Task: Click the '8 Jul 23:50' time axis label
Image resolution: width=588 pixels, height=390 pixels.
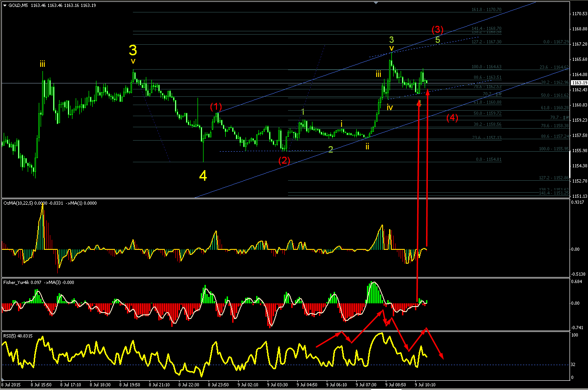Action: click(x=218, y=384)
